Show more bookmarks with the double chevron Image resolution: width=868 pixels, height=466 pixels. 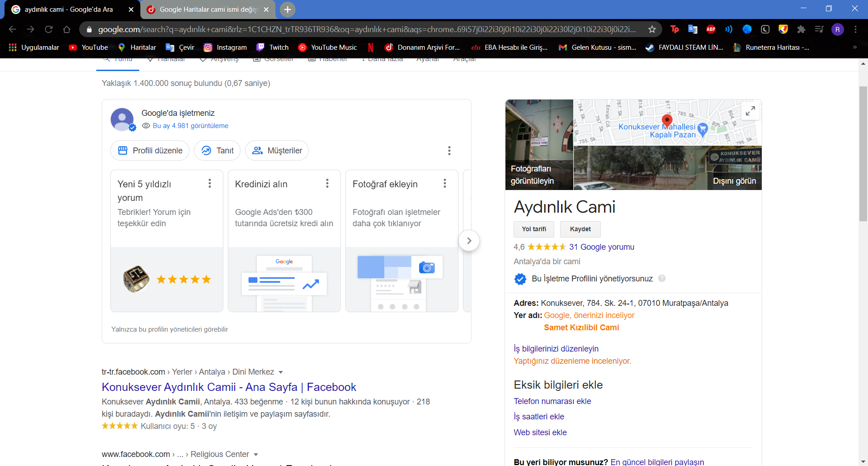tap(854, 48)
